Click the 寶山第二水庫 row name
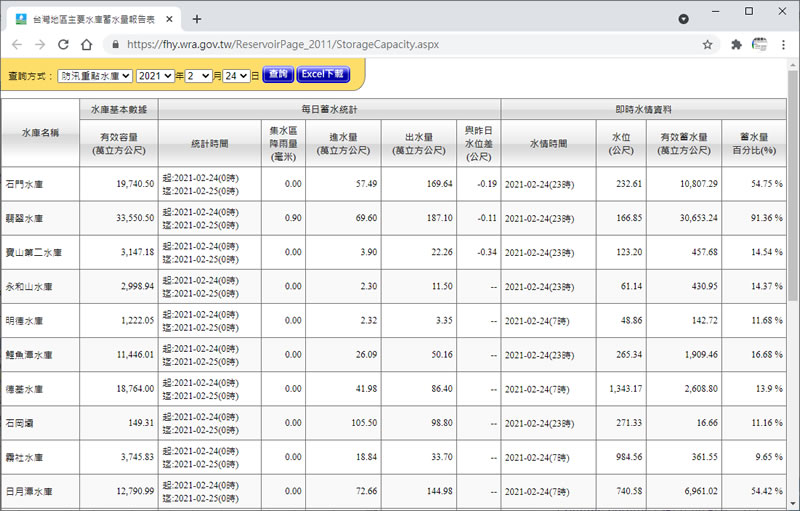Image resolution: width=800 pixels, height=511 pixels. click(x=34, y=253)
